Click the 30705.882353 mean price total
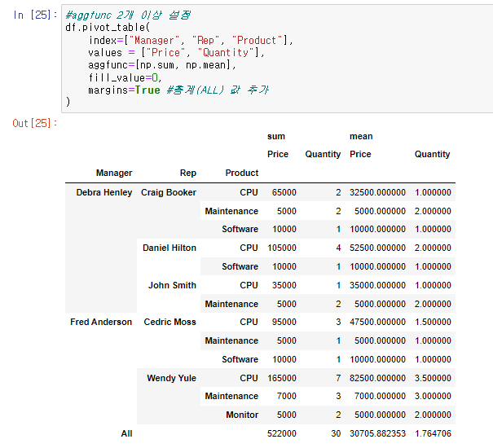Image resolution: width=493 pixels, height=448 pixels. (x=377, y=433)
